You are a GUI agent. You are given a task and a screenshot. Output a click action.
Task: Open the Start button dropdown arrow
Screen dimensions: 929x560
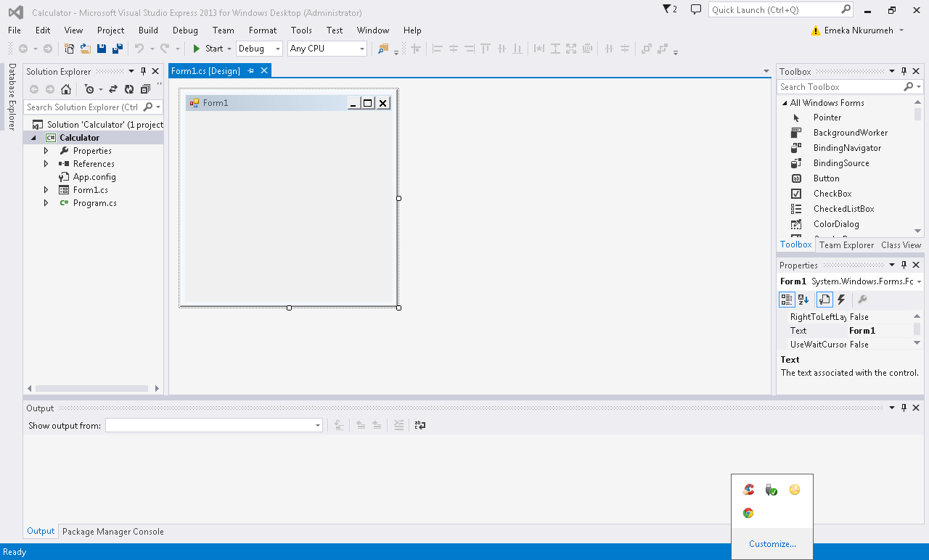point(229,49)
